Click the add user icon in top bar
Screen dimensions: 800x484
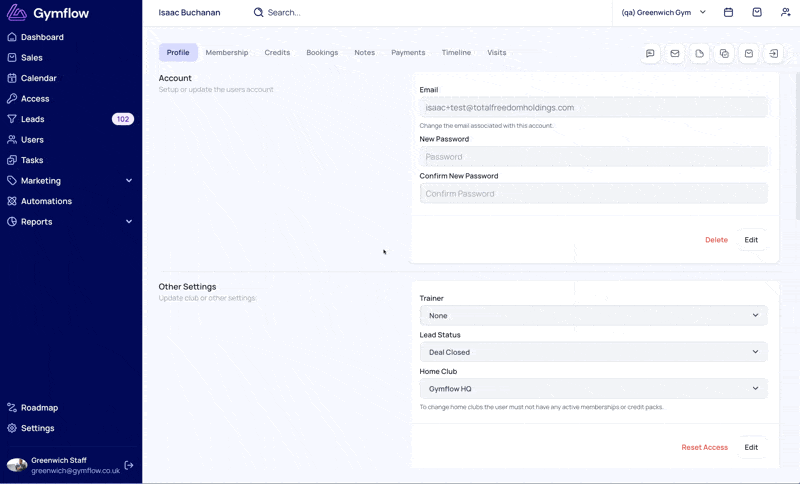pyautogui.click(x=786, y=12)
